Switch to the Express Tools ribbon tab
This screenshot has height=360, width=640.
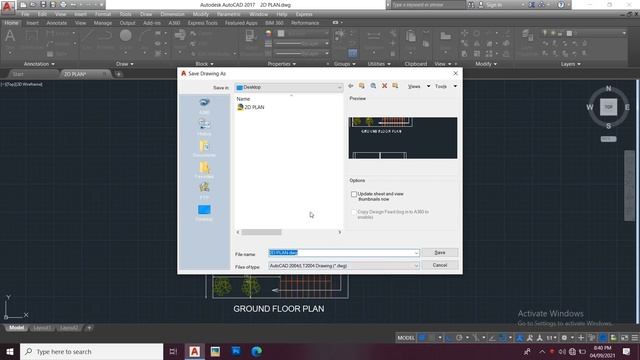(202, 23)
